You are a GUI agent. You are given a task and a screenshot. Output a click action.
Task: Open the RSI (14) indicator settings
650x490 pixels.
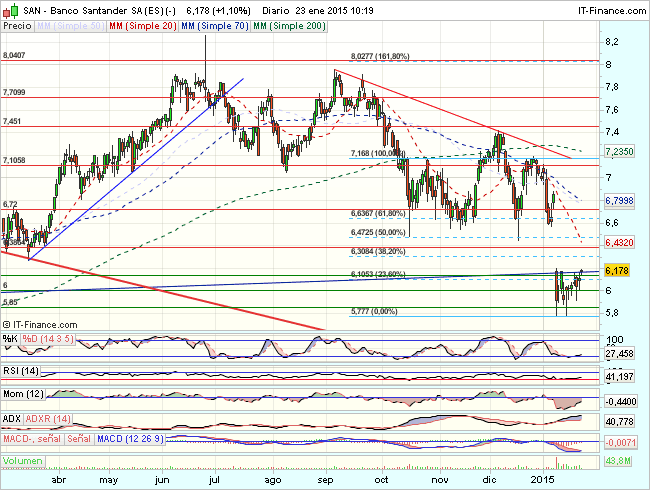tap(21, 371)
